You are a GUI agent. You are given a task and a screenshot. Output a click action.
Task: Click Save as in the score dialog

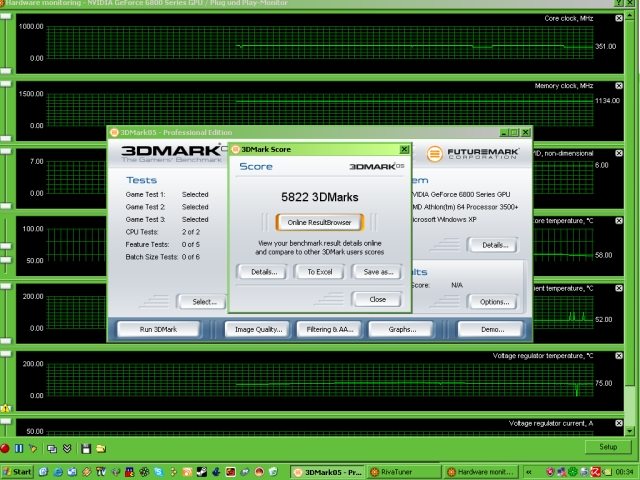pyautogui.click(x=378, y=272)
